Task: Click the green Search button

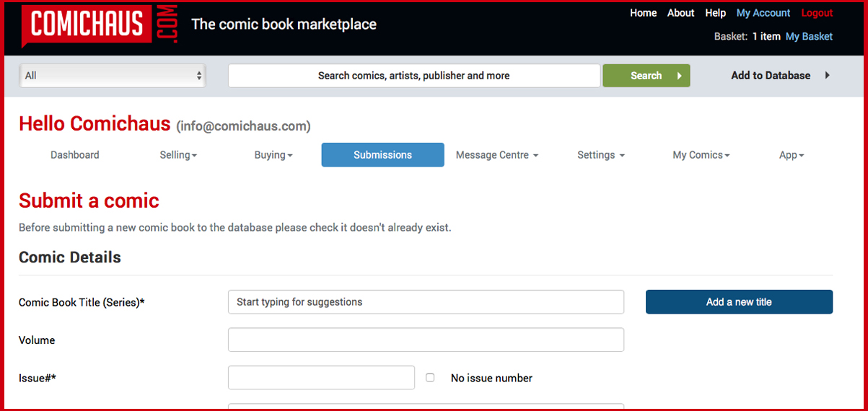Action: click(x=646, y=75)
